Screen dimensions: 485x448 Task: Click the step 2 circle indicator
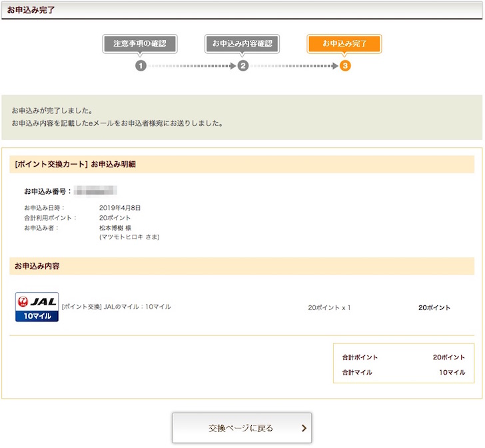click(x=243, y=65)
